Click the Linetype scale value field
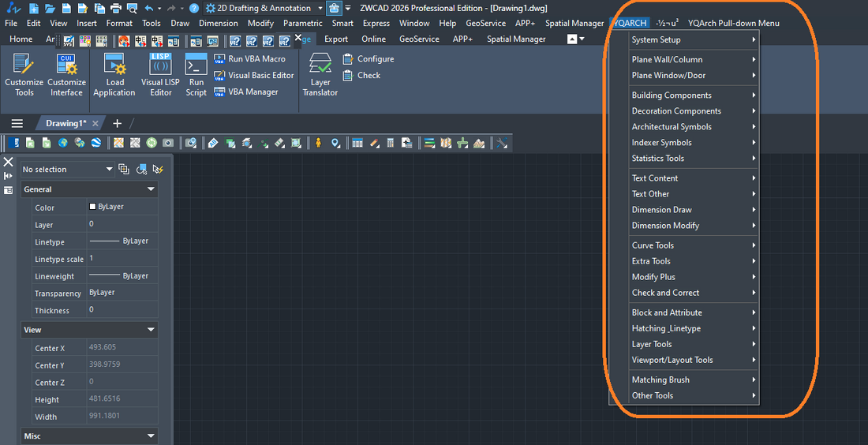The width and height of the screenshot is (868, 445). pos(121,259)
